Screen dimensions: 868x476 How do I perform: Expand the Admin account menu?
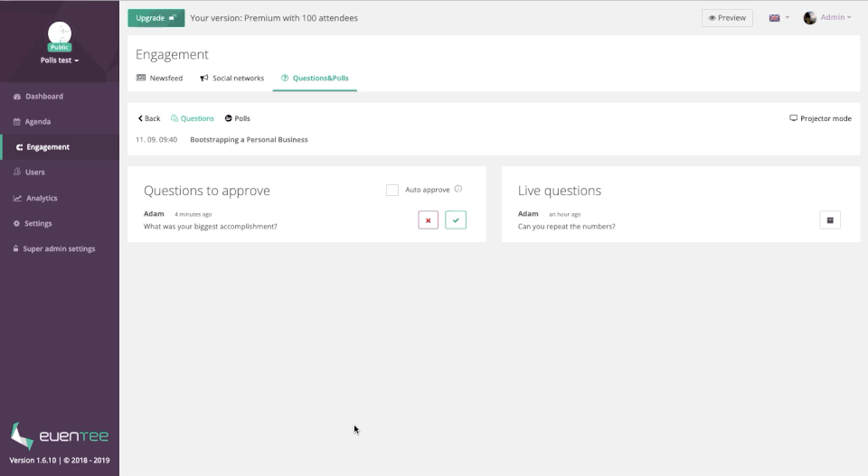coord(827,18)
